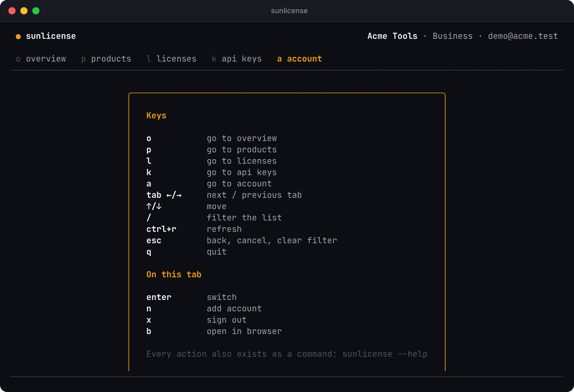Screen dimensions: 574x392
Task: Click the 'esc' key label
Action: [x=154, y=241]
